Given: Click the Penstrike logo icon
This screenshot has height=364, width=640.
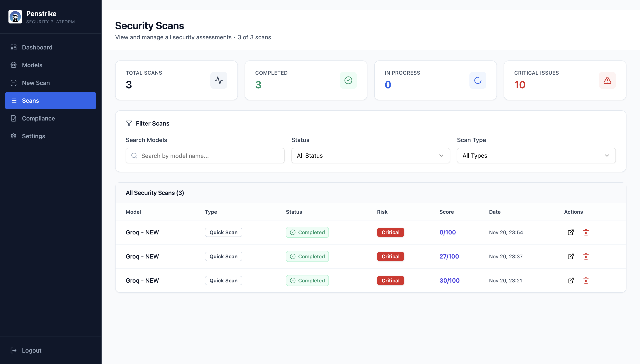Looking at the screenshot, I should [x=15, y=16].
